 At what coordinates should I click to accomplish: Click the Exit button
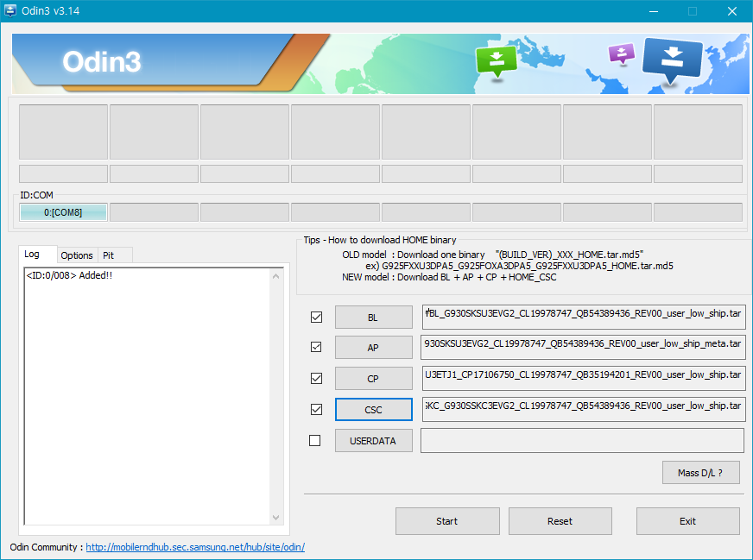[687, 521]
